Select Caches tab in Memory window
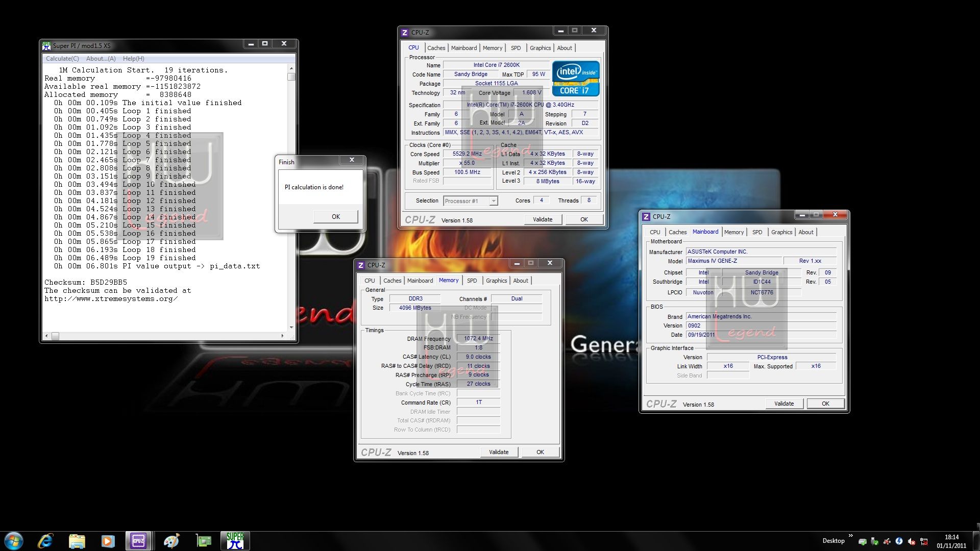 click(392, 281)
